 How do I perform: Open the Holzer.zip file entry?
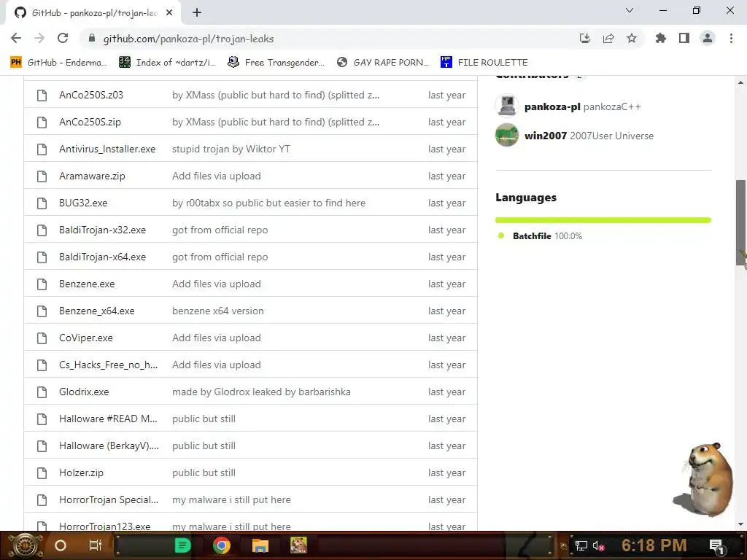click(81, 472)
